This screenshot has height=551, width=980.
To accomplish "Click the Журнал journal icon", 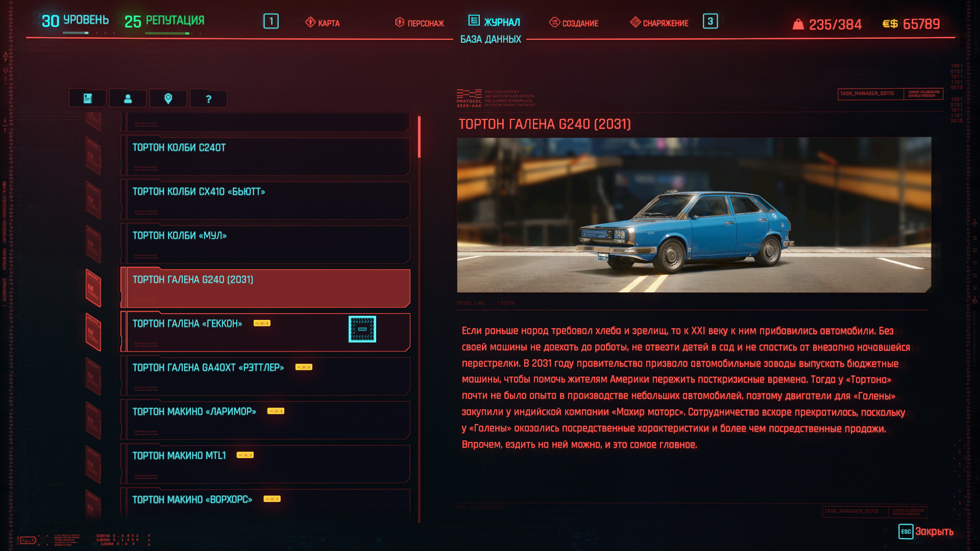I will pos(474,20).
